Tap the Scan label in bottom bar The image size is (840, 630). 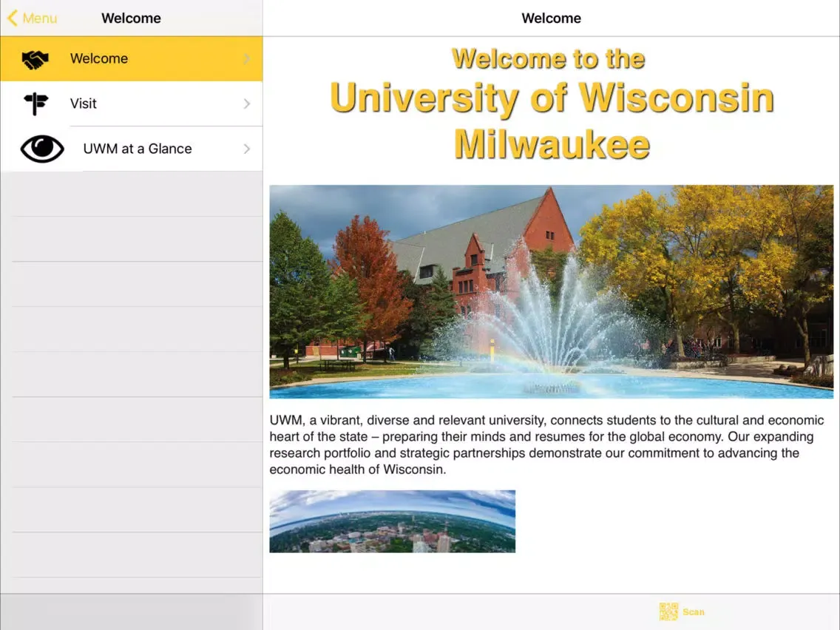tap(693, 612)
